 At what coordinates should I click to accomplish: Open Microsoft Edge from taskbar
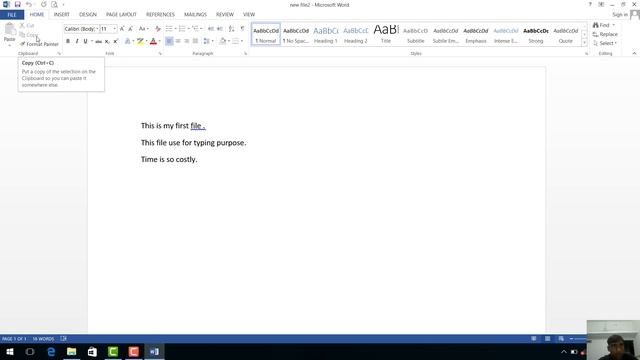(51, 352)
